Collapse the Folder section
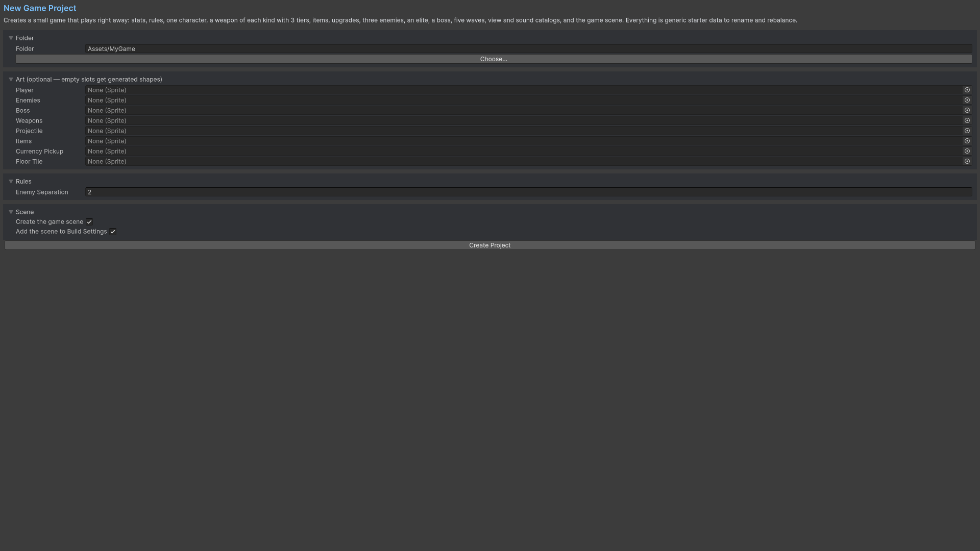 11,38
